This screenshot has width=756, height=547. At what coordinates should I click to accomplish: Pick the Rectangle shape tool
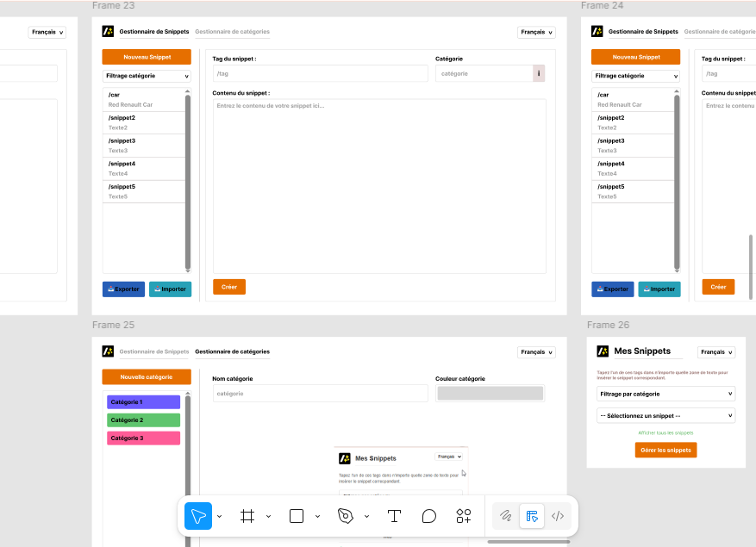point(297,516)
